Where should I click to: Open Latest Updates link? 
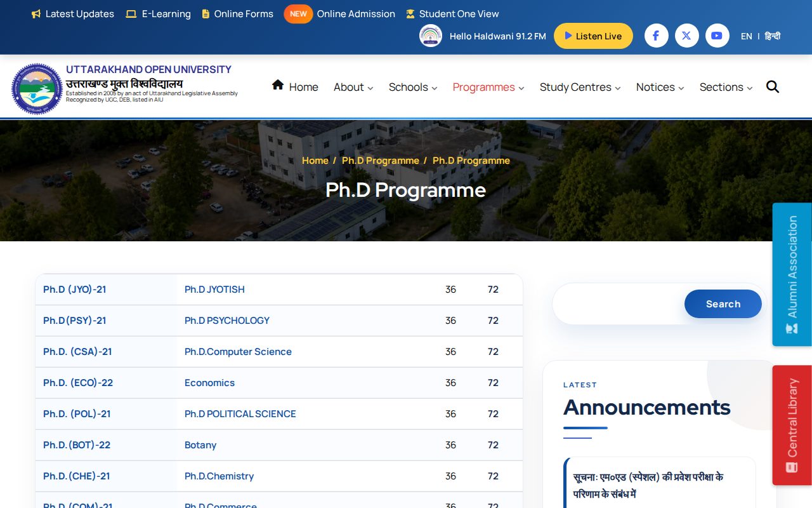pyautogui.click(x=73, y=14)
